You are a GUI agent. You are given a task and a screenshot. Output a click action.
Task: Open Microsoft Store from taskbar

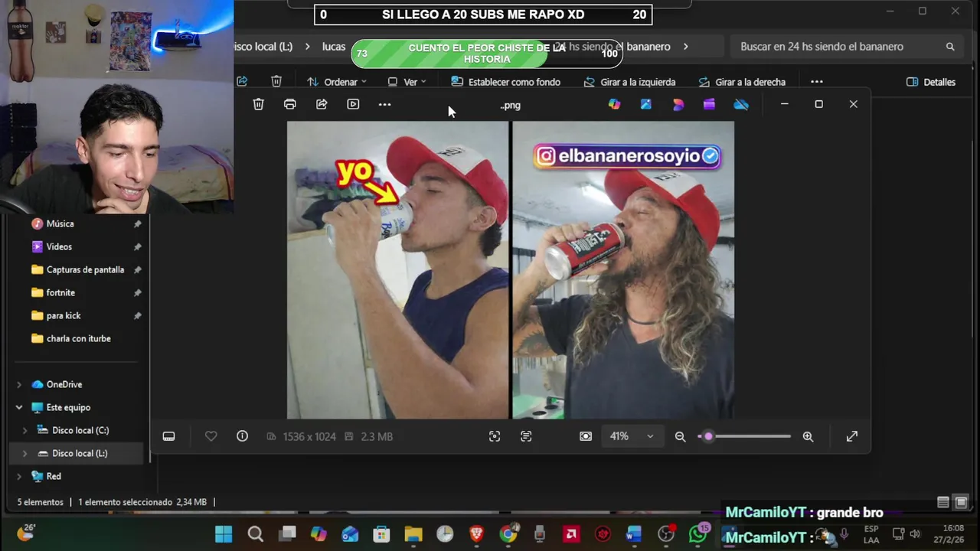381,534
